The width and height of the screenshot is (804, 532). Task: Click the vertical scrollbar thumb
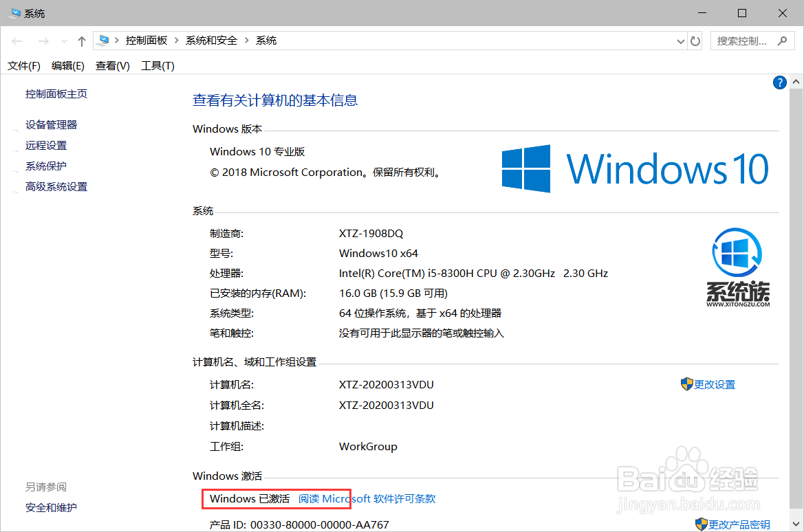(x=796, y=297)
